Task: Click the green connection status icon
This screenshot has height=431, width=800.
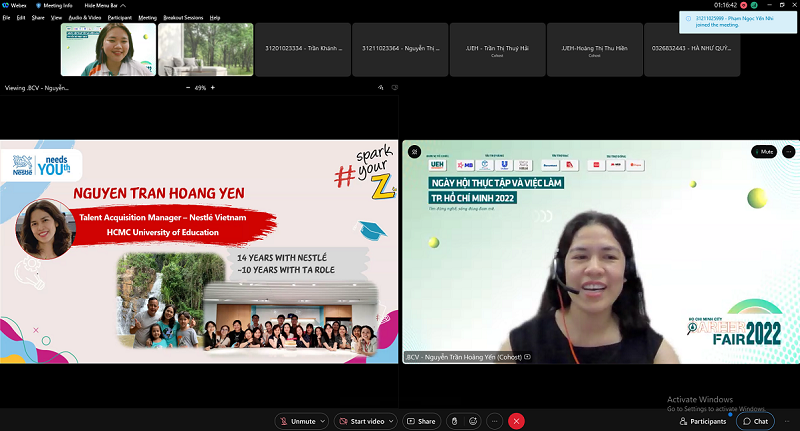Action: [x=754, y=5]
